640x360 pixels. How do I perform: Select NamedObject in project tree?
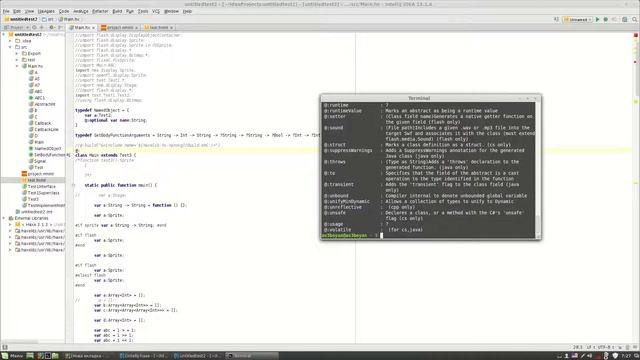(x=45, y=149)
